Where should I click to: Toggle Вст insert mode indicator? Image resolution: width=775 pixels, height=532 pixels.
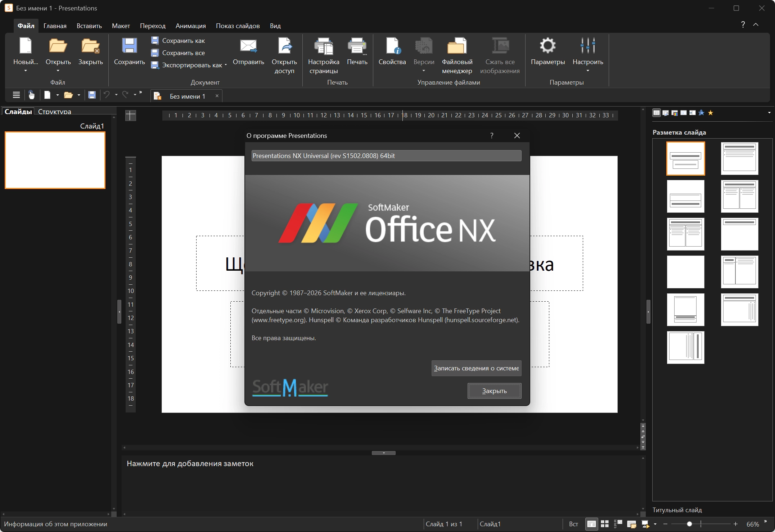point(573,524)
